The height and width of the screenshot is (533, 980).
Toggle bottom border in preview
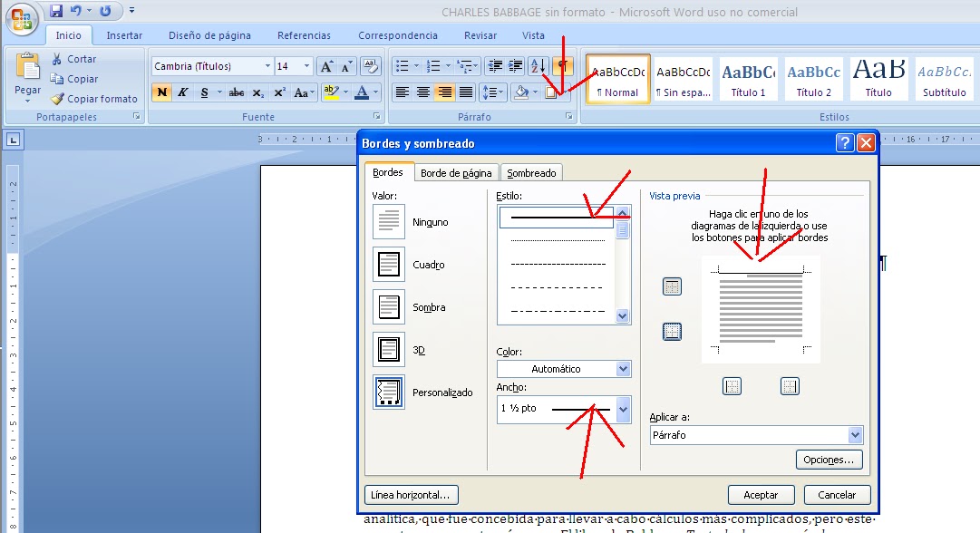click(x=672, y=331)
